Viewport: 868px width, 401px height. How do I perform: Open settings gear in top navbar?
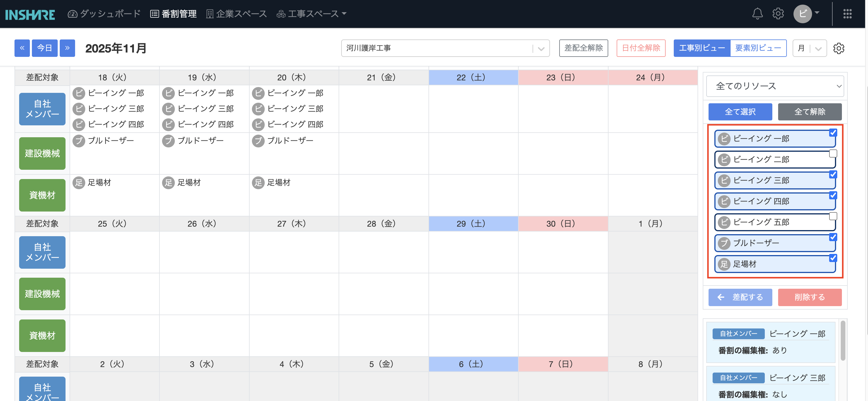click(778, 14)
